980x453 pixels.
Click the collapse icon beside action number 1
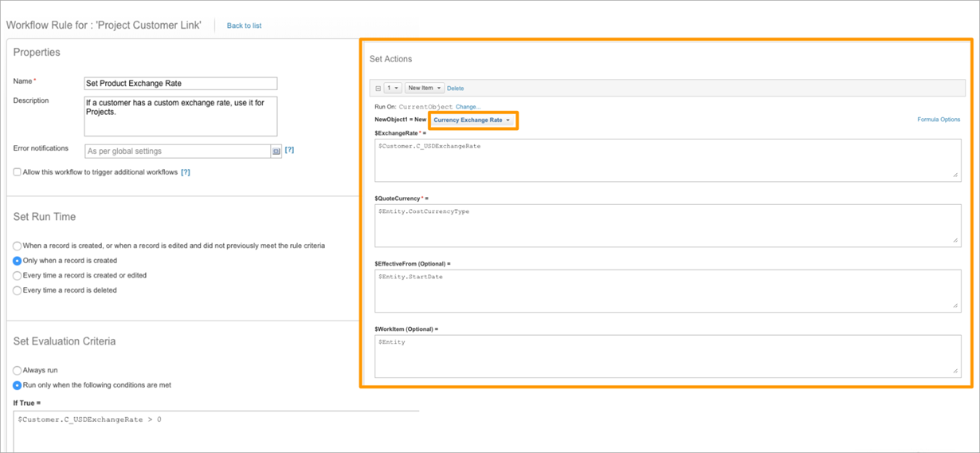pyautogui.click(x=378, y=89)
